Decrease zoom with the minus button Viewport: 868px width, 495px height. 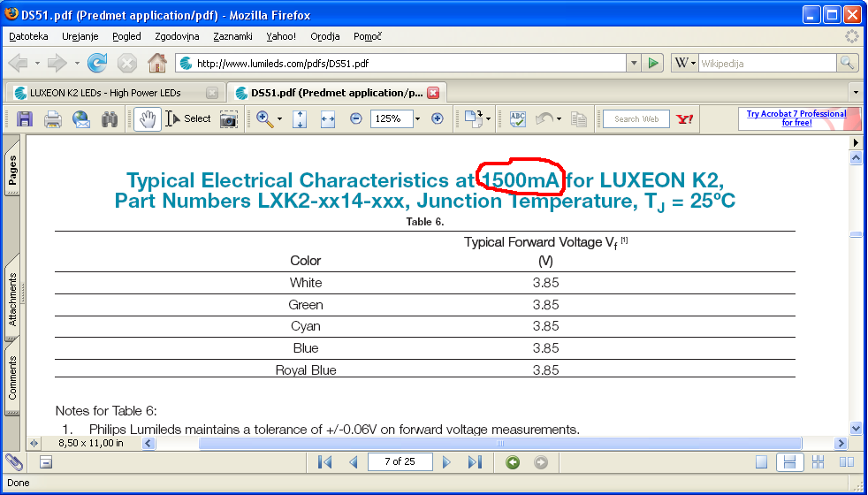coord(356,119)
